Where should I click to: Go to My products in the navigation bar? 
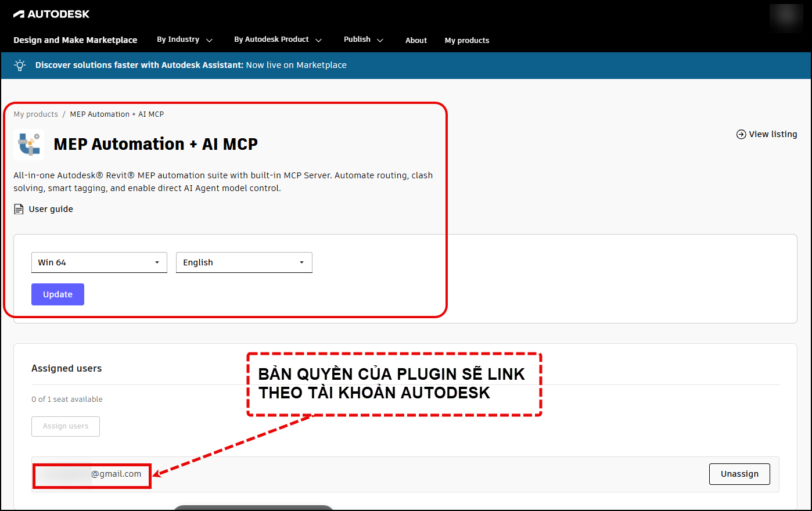coord(467,40)
